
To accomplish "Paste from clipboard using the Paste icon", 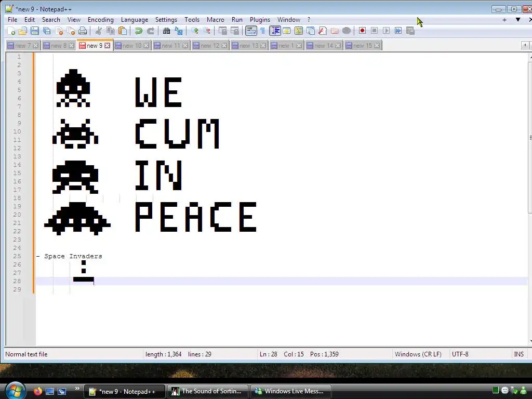I will 123,31.
